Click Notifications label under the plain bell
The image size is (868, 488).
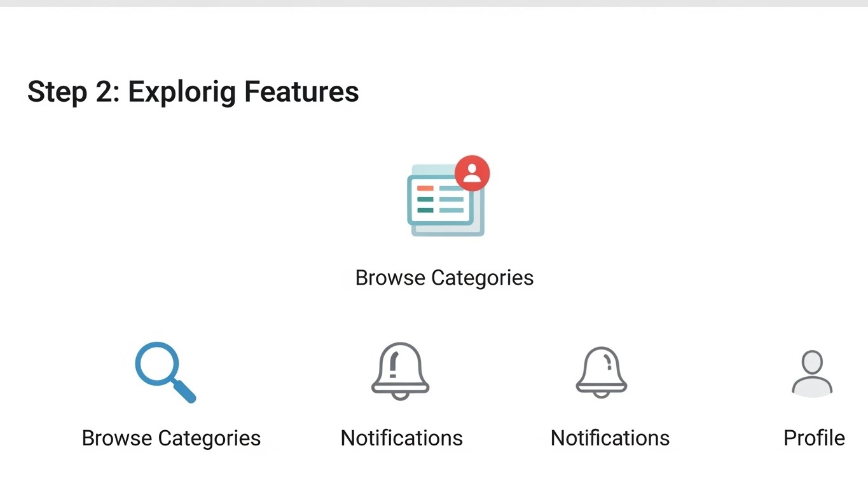[x=610, y=438]
